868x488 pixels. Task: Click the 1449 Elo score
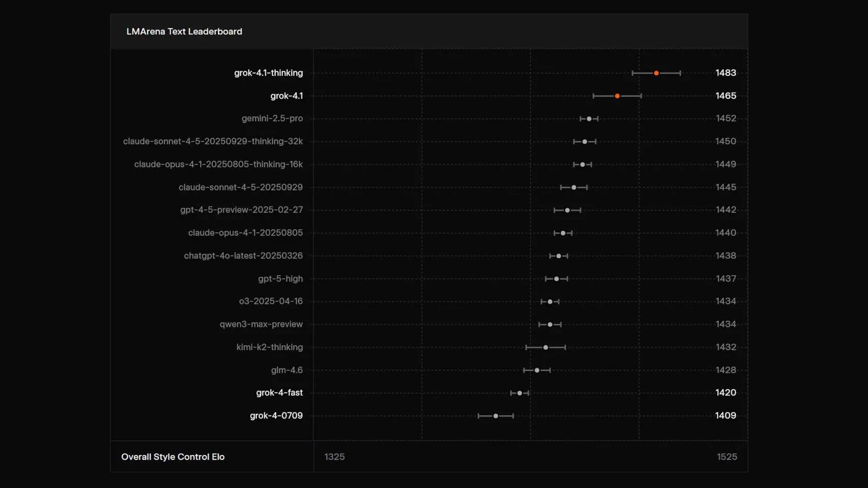pos(726,164)
